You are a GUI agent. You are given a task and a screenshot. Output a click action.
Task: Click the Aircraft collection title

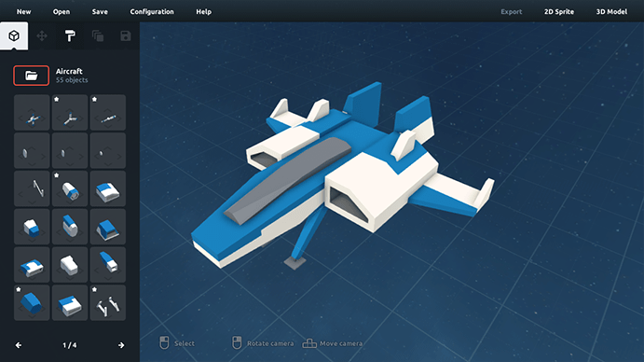click(x=69, y=71)
